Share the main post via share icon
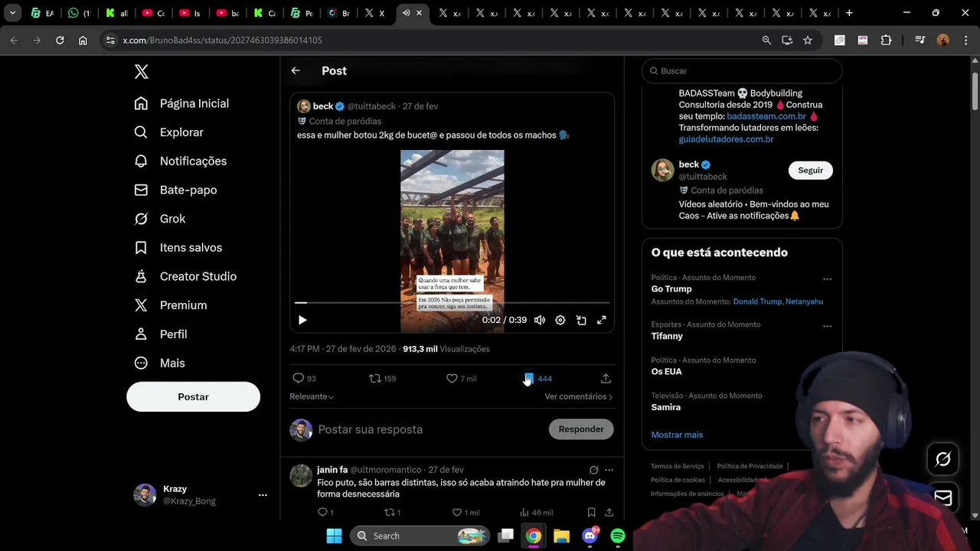 (x=606, y=378)
